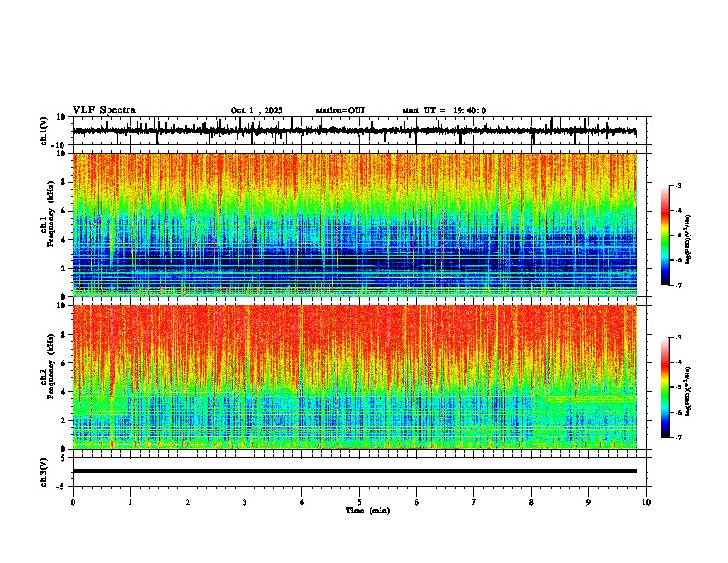This screenshot has height=563, width=728.
Task: Click the 'ch.3(V)' axis label
Action: [44, 473]
